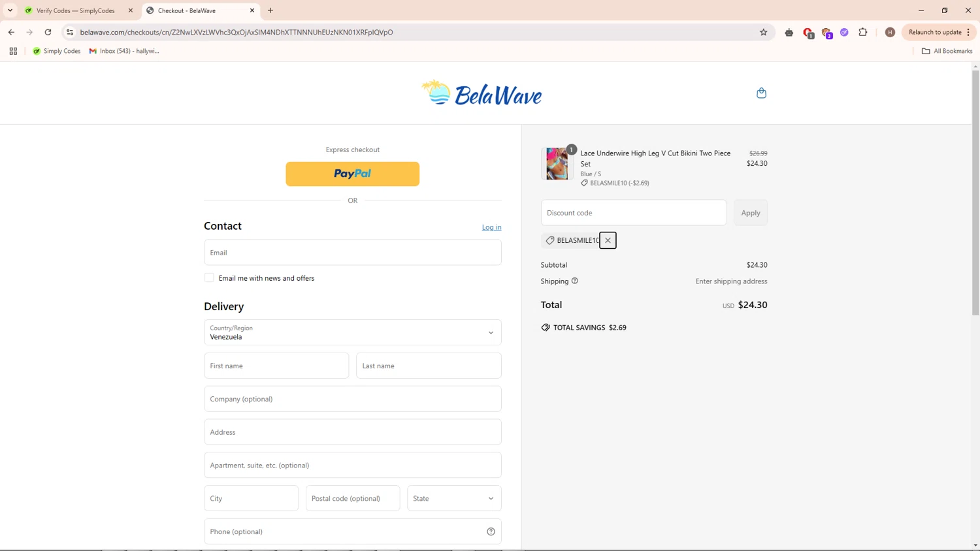Screen dimensions: 980x551
Task: Click the discount tag icon in BELASMILE10 chip
Action: [x=550, y=240]
